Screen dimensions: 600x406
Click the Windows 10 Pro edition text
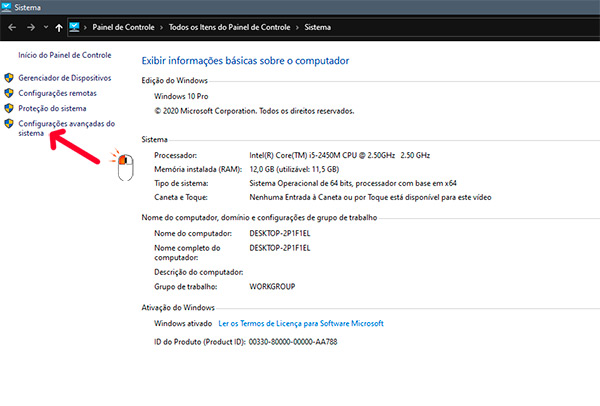pos(181,96)
